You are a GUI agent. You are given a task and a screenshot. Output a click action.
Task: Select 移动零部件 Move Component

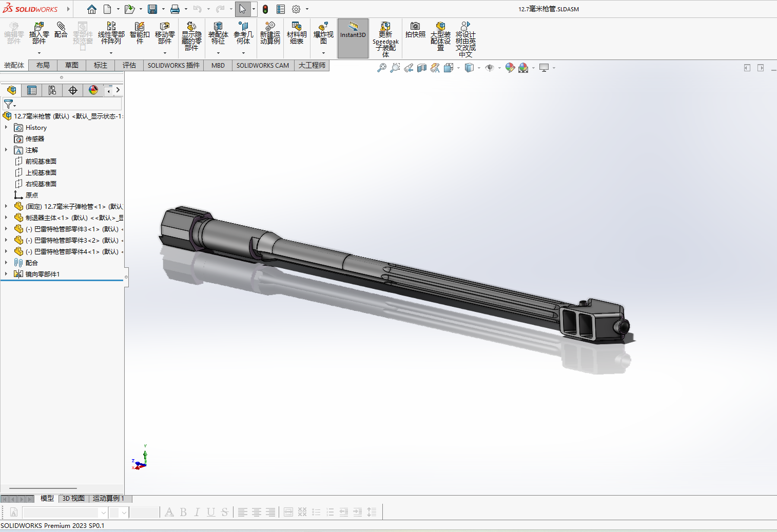(x=165, y=33)
